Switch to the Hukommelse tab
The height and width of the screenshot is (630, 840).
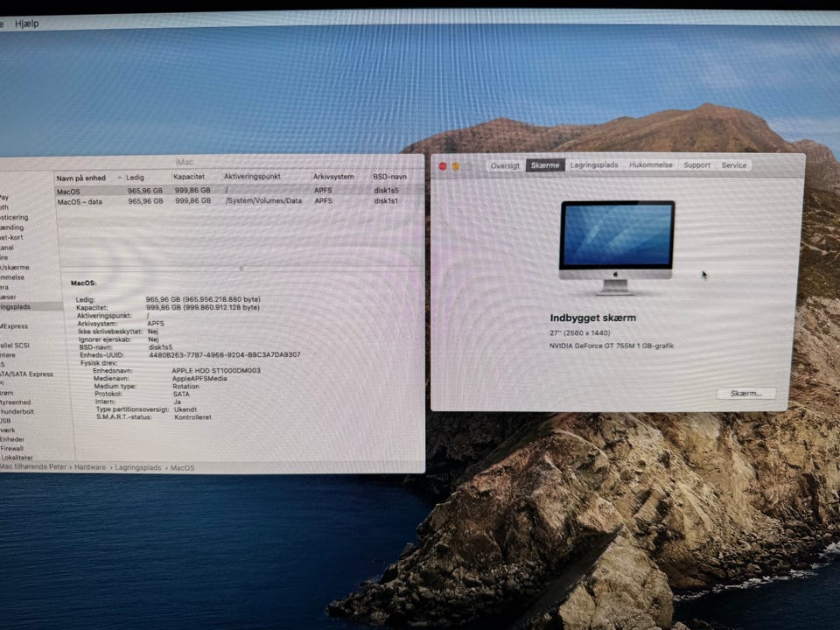click(650, 165)
